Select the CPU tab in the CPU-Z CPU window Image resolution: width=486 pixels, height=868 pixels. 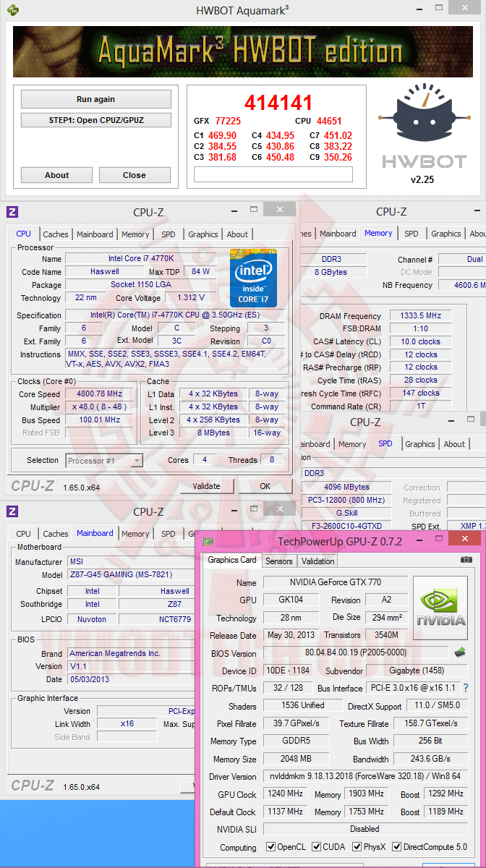tap(24, 234)
